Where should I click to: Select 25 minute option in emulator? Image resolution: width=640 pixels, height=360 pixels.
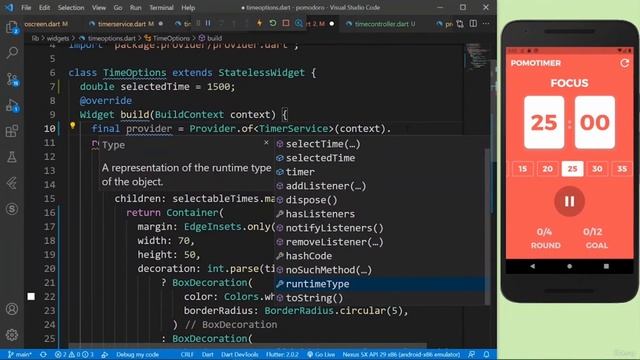point(572,169)
